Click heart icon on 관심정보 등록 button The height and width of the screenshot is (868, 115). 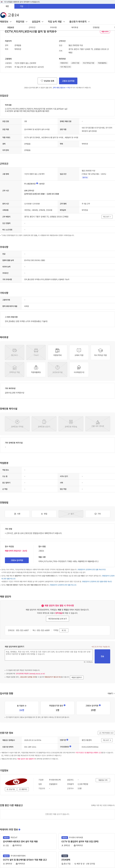(42, 81)
